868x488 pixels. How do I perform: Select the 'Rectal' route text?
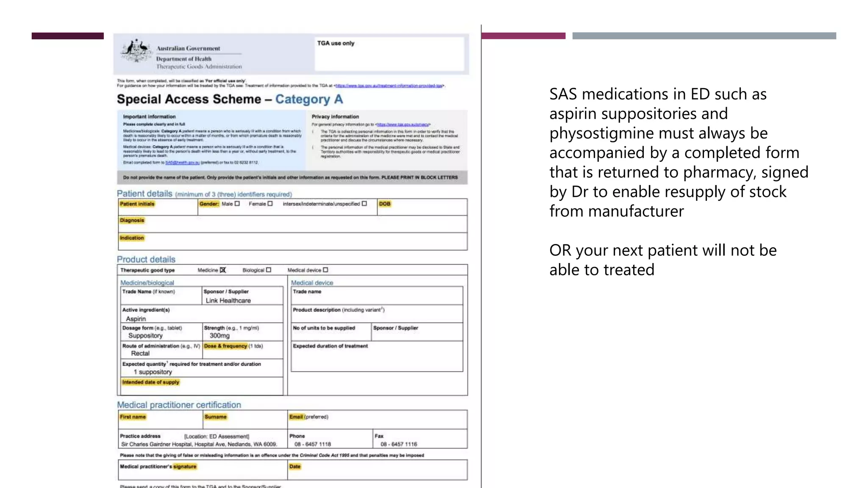pyautogui.click(x=140, y=353)
